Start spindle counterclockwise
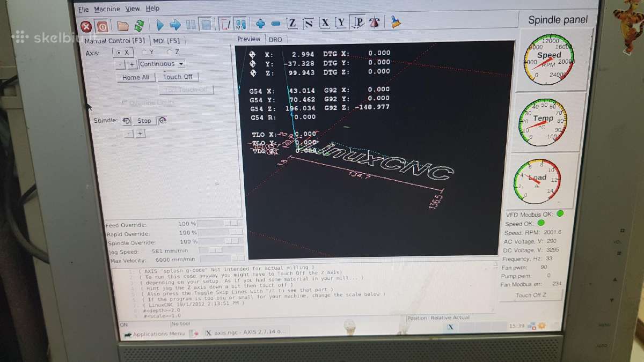 [127, 121]
